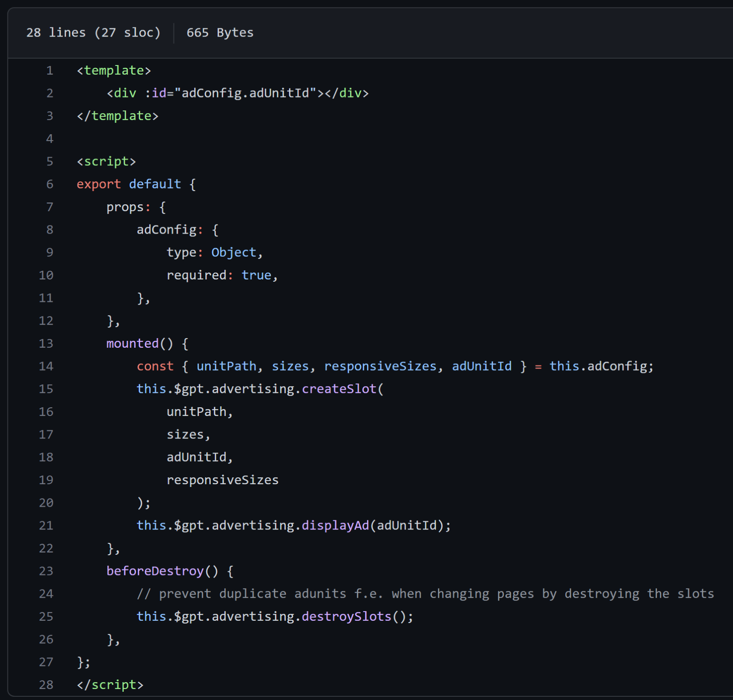Click the "28 lines (27 sloc)" text

[93, 33]
